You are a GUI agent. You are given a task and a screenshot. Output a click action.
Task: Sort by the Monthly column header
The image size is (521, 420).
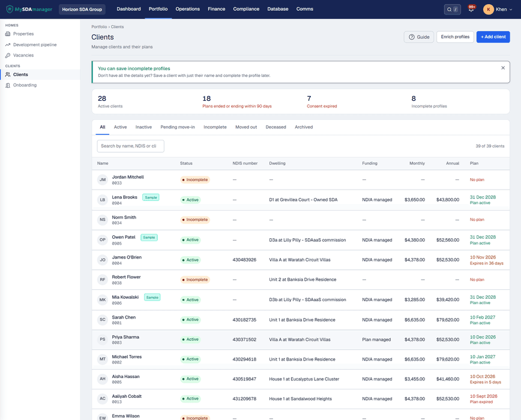click(x=417, y=163)
